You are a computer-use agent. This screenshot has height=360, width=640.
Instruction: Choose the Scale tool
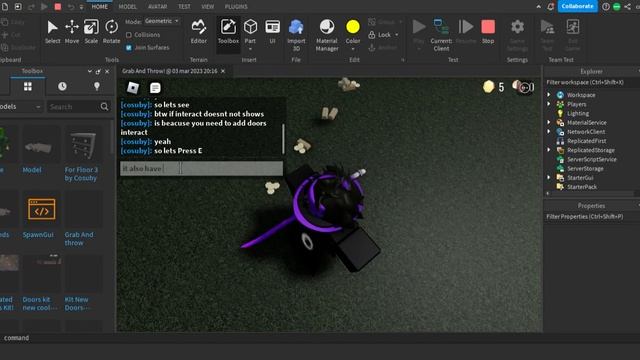[x=91, y=31]
